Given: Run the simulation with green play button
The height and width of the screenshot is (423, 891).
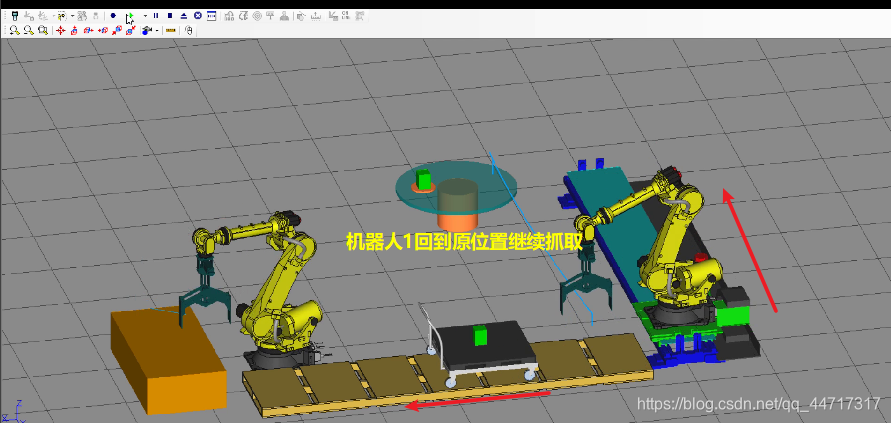Looking at the screenshot, I should click(x=130, y=16).
